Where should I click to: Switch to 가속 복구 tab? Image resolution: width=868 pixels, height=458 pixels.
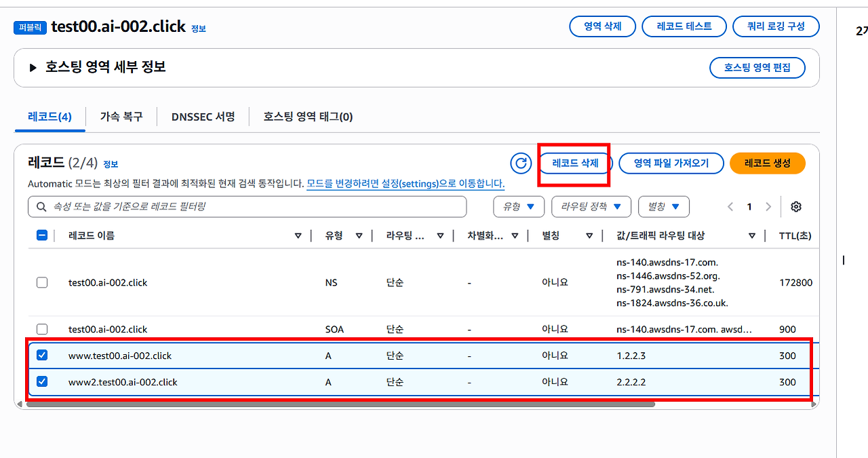click(121, 117)
